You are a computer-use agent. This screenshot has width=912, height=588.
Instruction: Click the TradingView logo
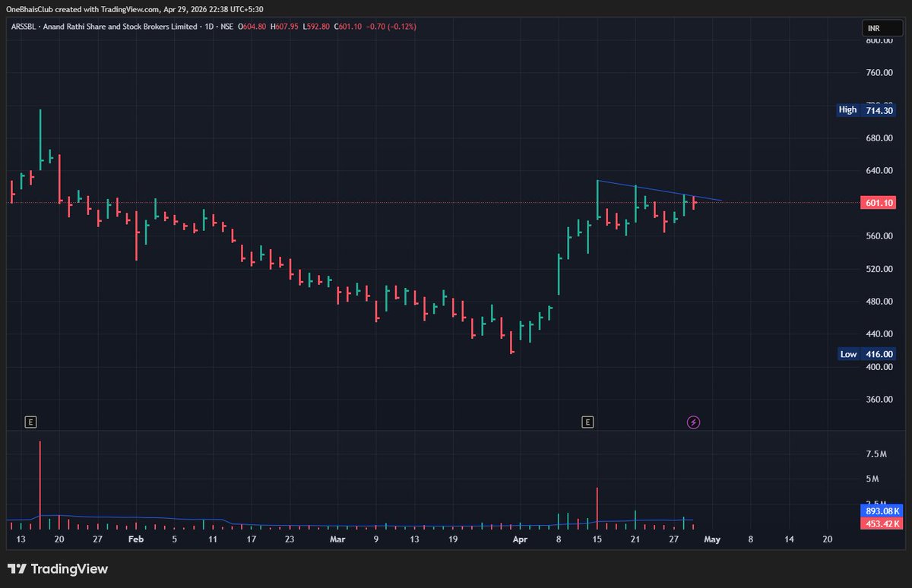point(58,568)
